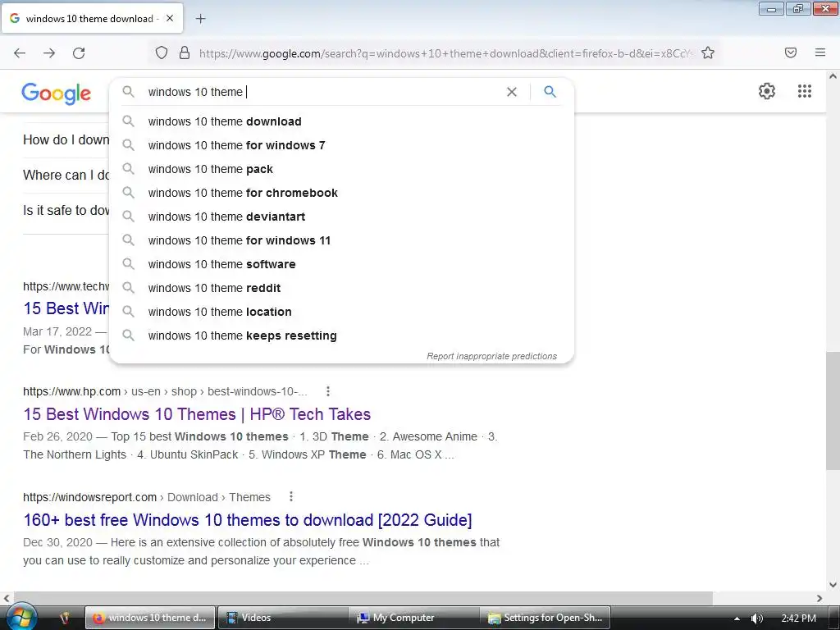
Task: Bookmark this page with the star icon
Action: 708,52
